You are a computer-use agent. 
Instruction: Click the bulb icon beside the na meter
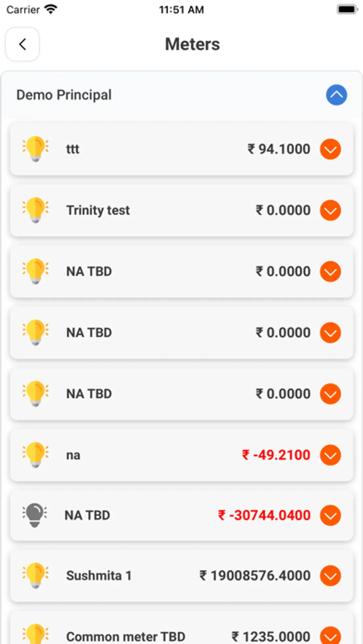tap(35, 455)
